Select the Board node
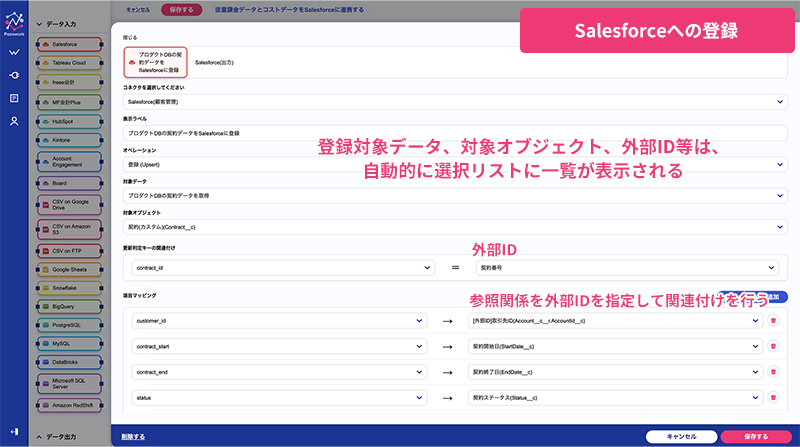 (69, 183)
